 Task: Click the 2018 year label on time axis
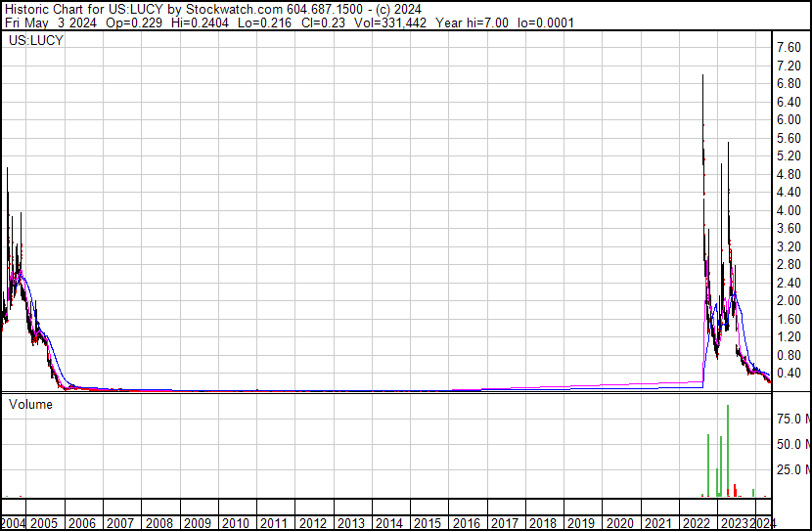point(543,523)
